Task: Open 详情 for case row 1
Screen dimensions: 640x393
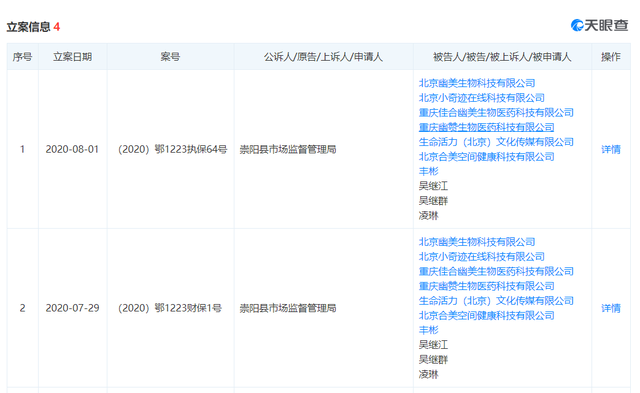Action: [611, 149]
